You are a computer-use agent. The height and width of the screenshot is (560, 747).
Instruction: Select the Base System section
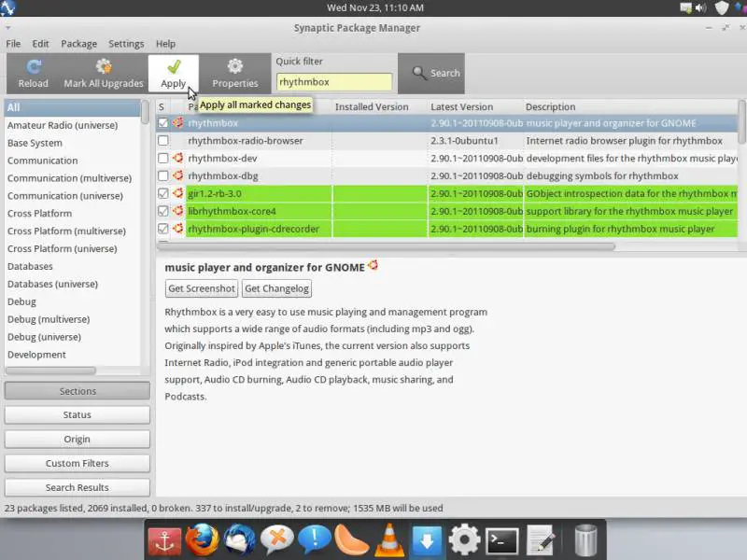pyautogui.click(x=73, y=143)
